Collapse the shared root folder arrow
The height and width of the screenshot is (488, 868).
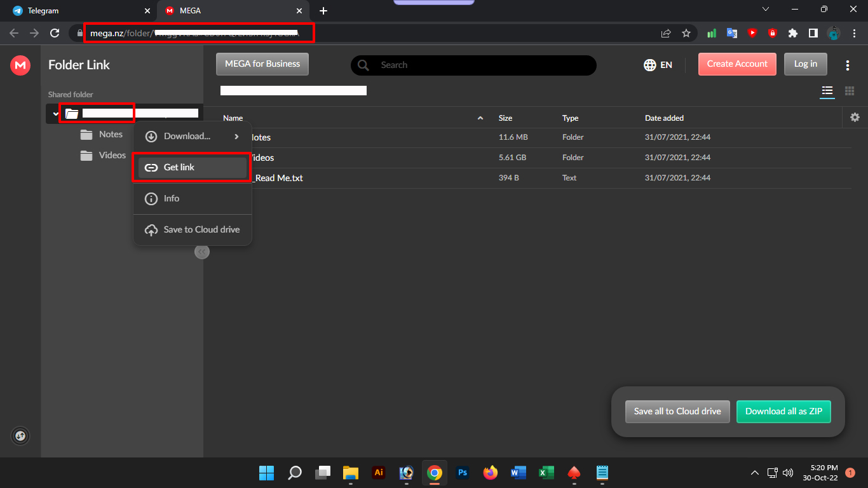click(x=56, y=114)
